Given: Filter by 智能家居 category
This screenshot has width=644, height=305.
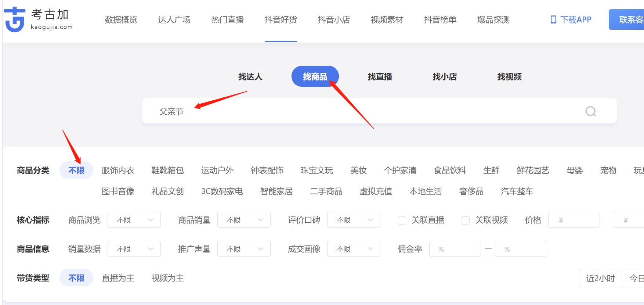Looking at the screenshot, I should coord(276,191).
